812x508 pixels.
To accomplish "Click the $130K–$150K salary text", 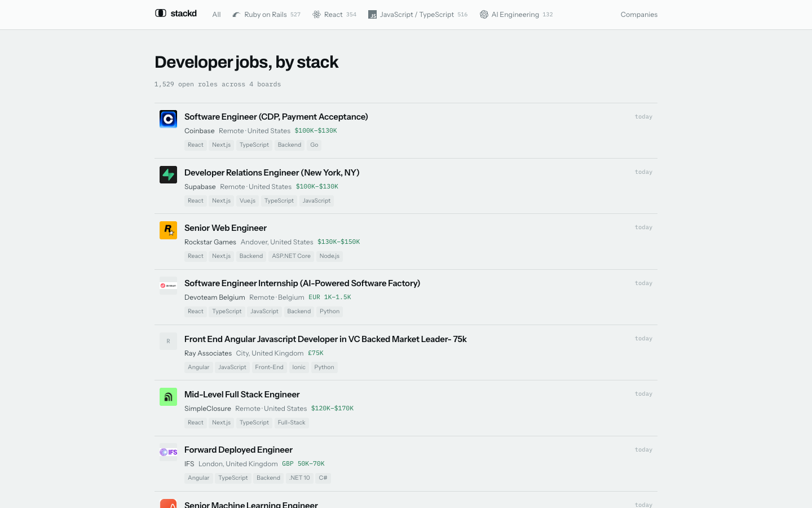I will 338,242.
